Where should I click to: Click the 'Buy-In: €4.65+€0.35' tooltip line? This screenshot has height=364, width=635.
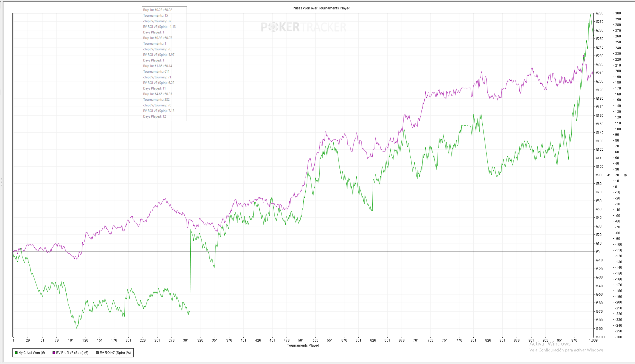tap(158, 94)
